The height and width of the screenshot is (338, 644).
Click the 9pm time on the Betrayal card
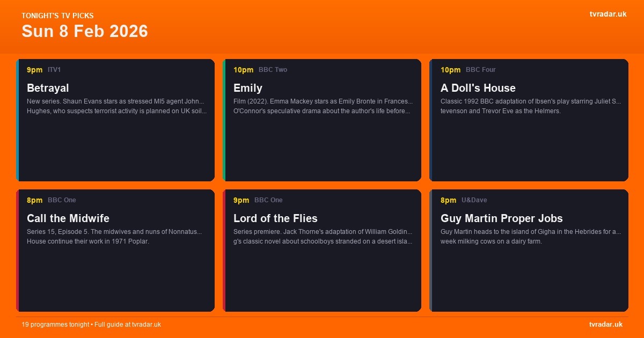34,70
